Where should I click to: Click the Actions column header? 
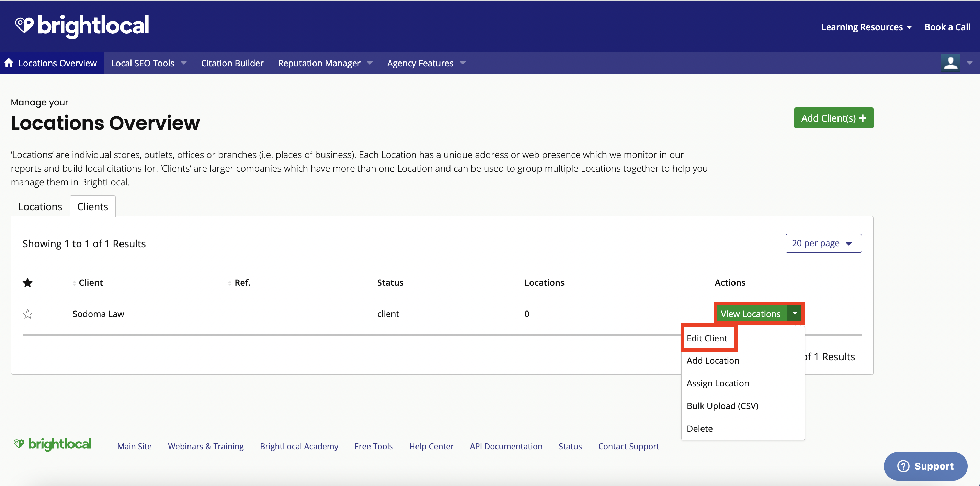tap(730, 283)
